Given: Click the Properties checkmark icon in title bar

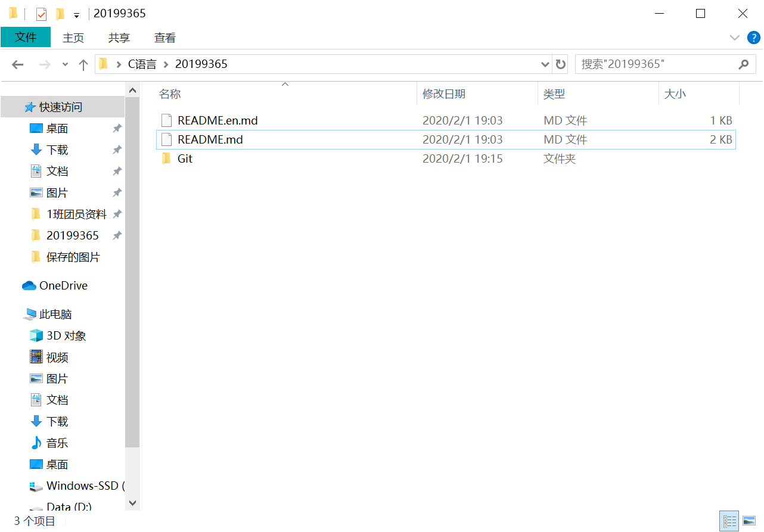Looking at the screenshot, I should click(x=41, y=14).
